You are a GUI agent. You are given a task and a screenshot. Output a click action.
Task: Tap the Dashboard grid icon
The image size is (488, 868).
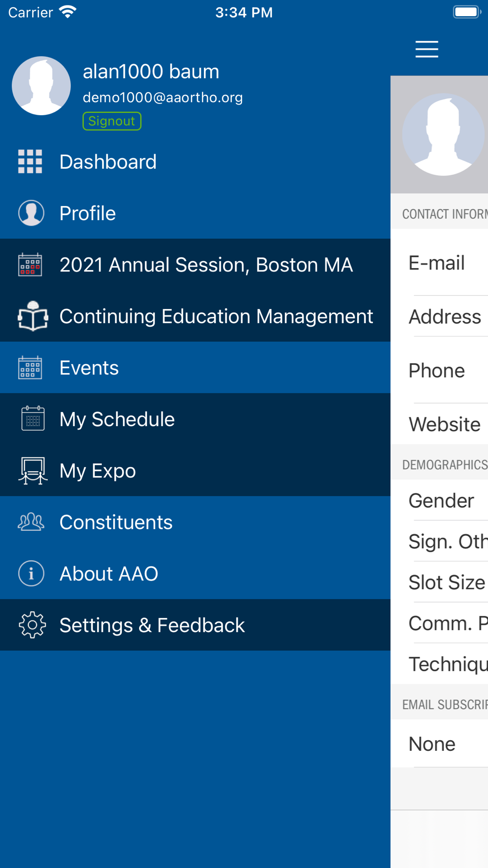pos(30,162)
